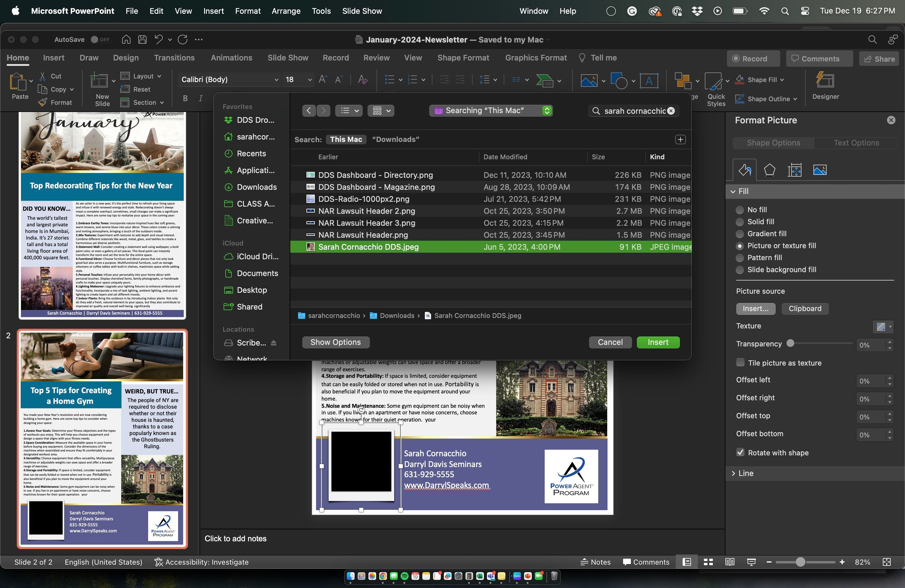Click the Undo arrow icon
Viewport: 905px width, 588px height.
coord(159,40)
